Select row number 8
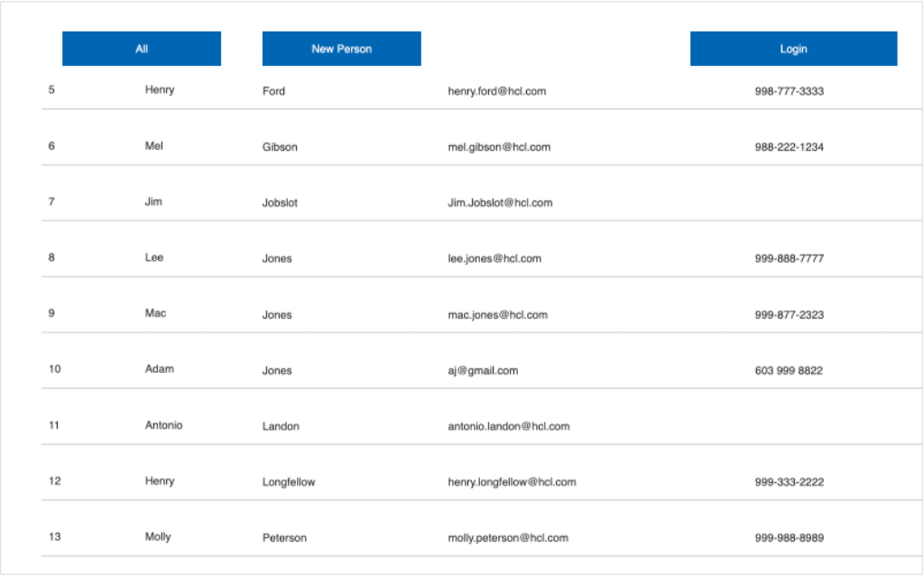Image resolution: width=924 pixels, height=576 pixels. [51, 257]
